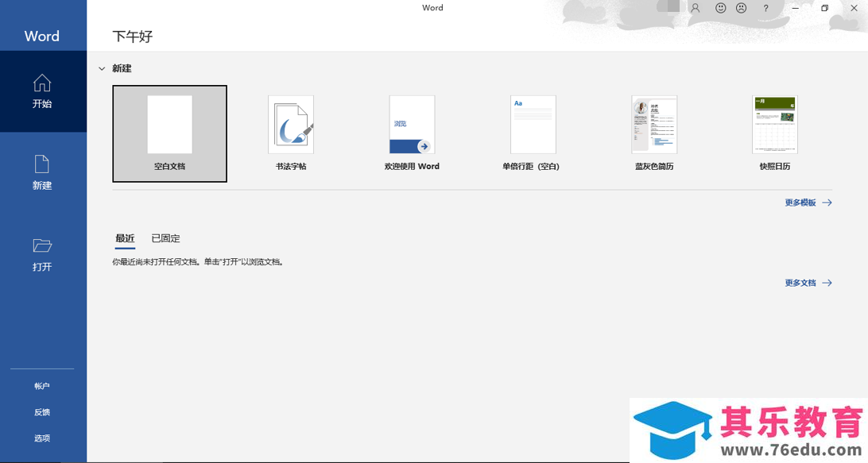Open the 反馈 feedback page

(42, 412)
